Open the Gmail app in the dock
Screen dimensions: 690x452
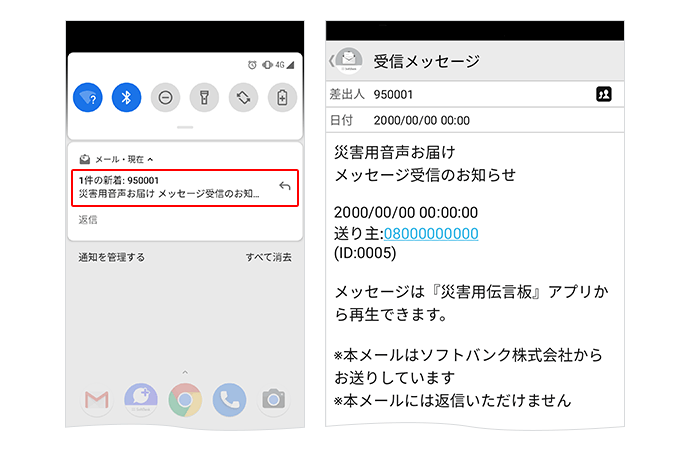point(97,400)
